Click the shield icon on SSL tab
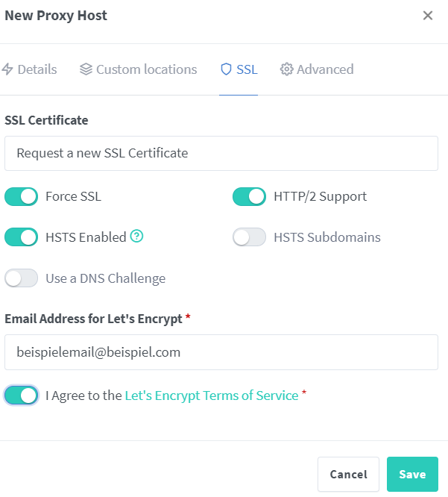The height and width of the screenshot is (497, 448). pyautogui.click(x=226, y=69)
